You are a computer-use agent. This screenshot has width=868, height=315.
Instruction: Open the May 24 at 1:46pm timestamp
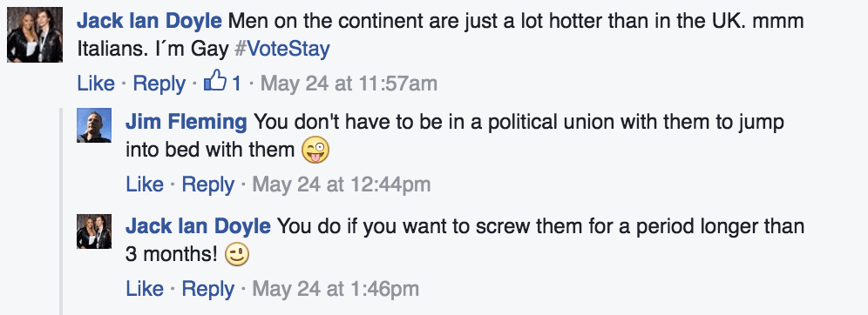point(336,289)
